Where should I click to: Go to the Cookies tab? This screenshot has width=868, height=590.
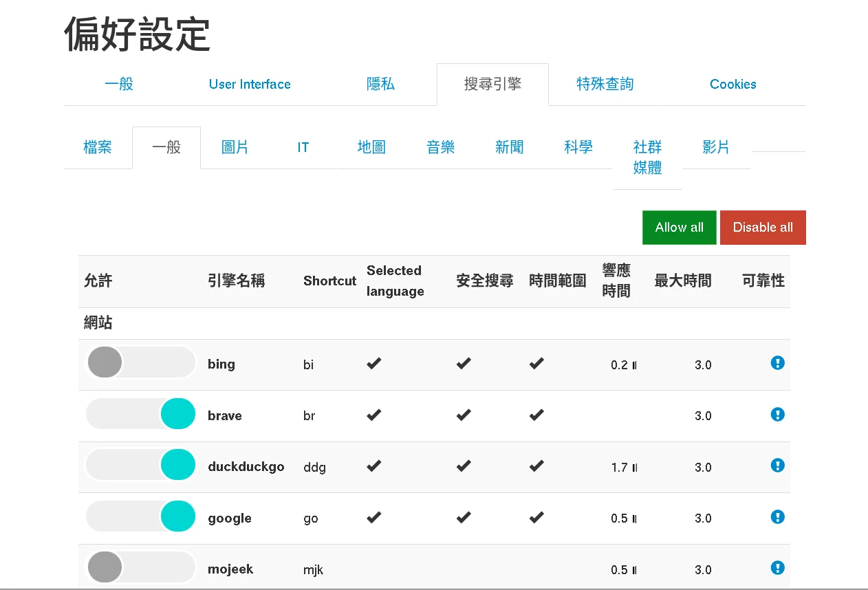coord(733,85)
